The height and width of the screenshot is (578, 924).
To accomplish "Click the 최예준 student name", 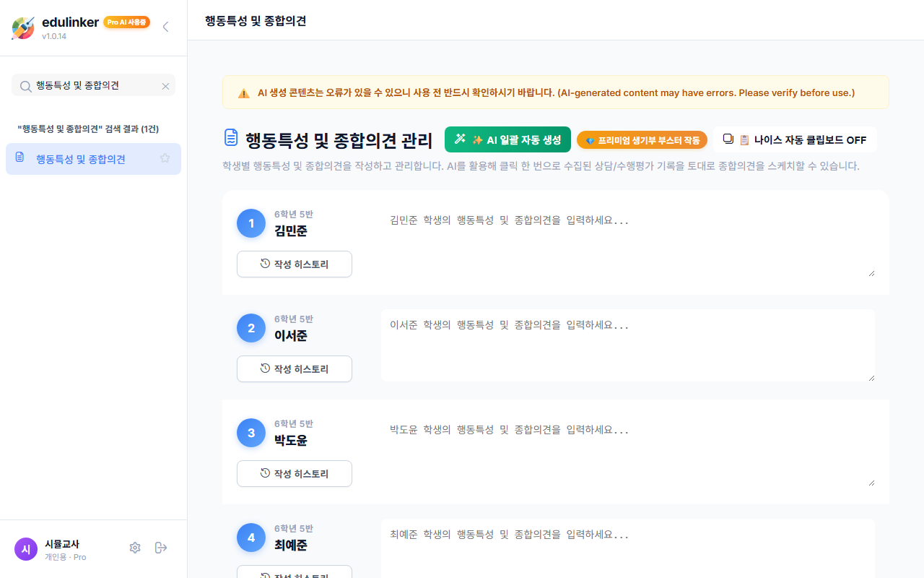I will (x=291, y=545).
